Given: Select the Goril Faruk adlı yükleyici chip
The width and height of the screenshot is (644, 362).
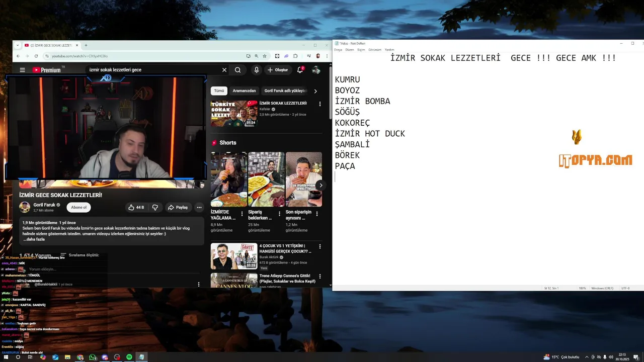Looking at the screenshot, I should (x=285, y=91).
